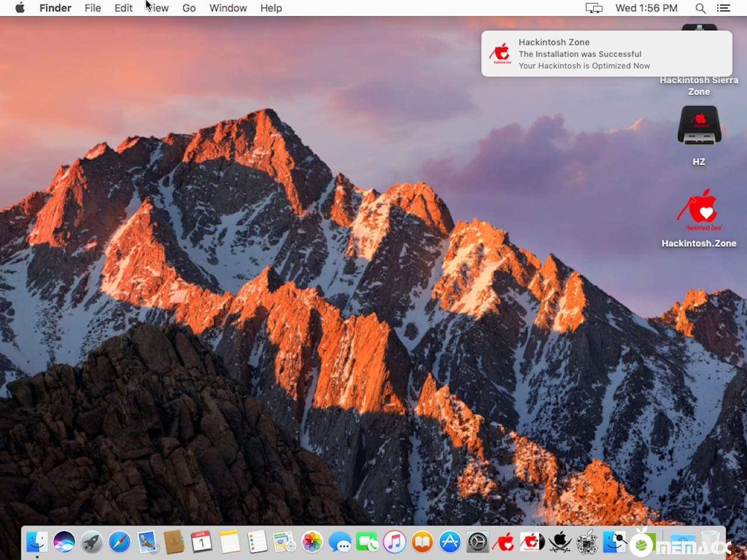
Task: Select the Hackintosh.Zone desktop icon
Action: point(699,210)
